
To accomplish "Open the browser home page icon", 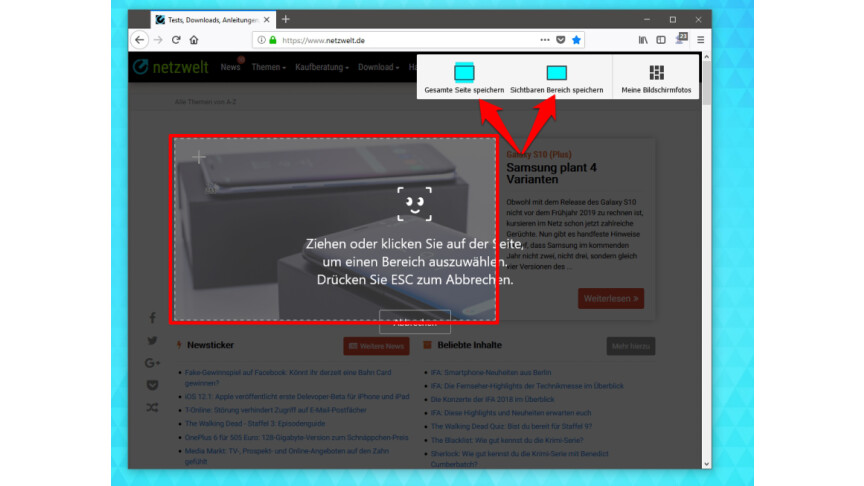I will point(194,40).
